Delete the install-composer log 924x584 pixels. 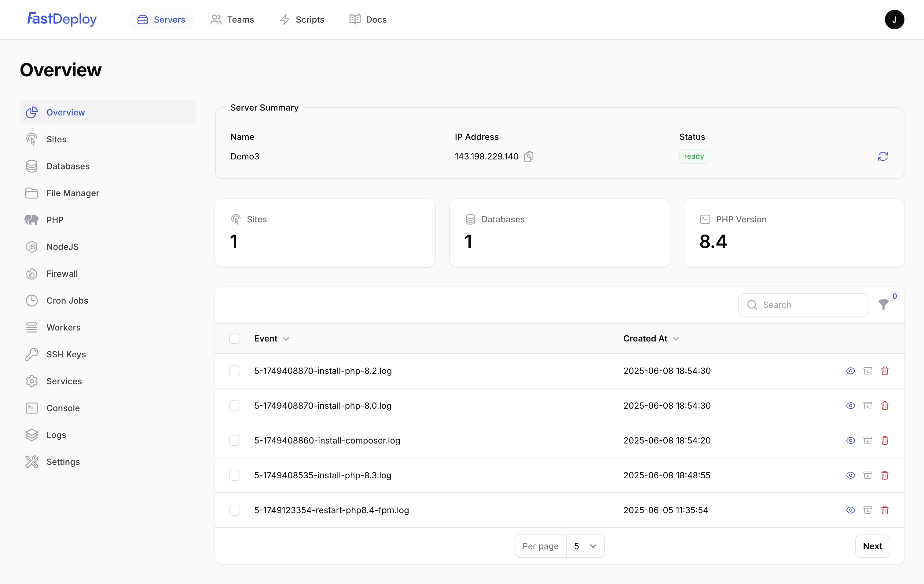pyautogui.click(x=885, y=440)
